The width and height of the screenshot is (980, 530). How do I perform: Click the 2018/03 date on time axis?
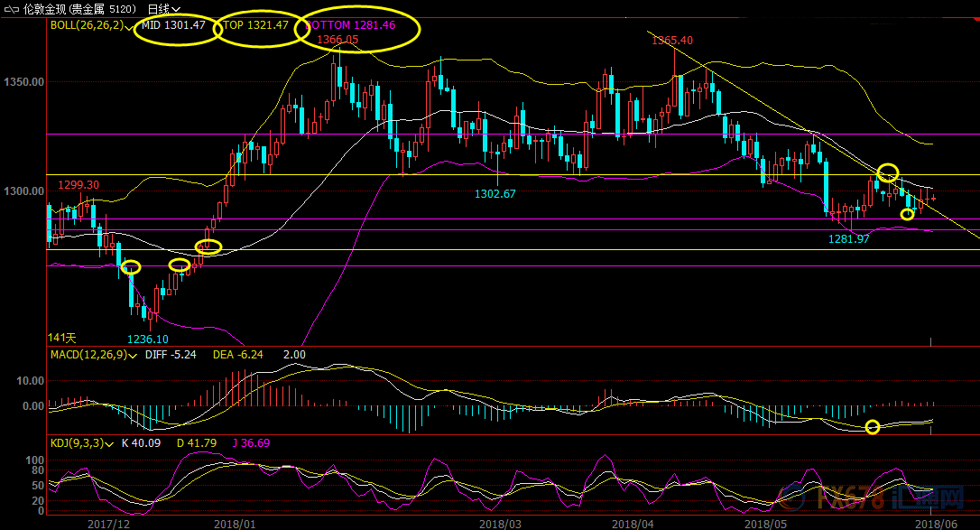(500, 523)
